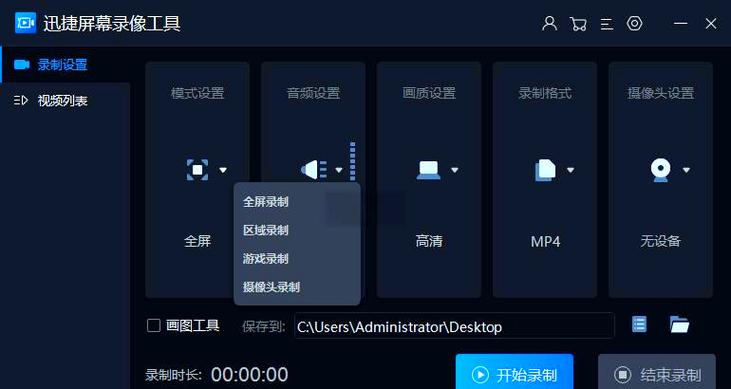731x389 pixels.
Task: Click the 高清 quality value text
Action: tap(429, 242)
